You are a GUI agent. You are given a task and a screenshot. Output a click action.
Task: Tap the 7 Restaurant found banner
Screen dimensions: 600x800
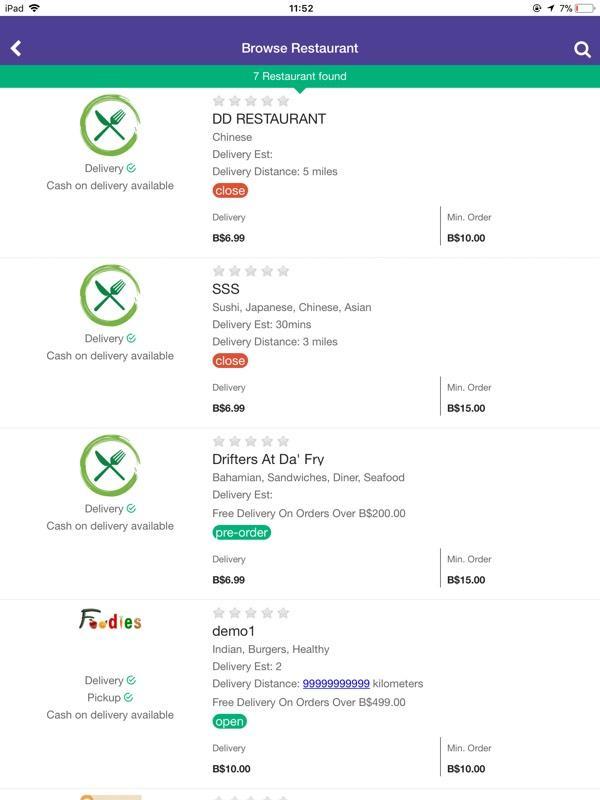coord(300,76)
